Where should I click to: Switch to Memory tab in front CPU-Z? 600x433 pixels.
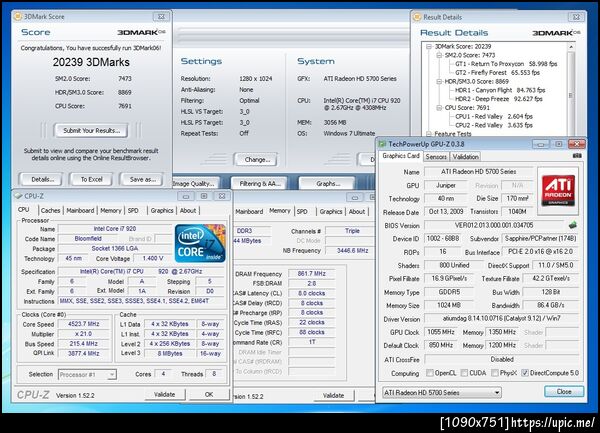pyautogui.click(x=111, y=210)
